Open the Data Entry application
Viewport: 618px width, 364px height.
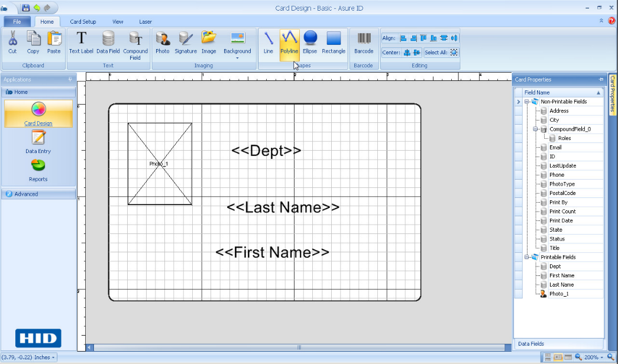point(38,142)
